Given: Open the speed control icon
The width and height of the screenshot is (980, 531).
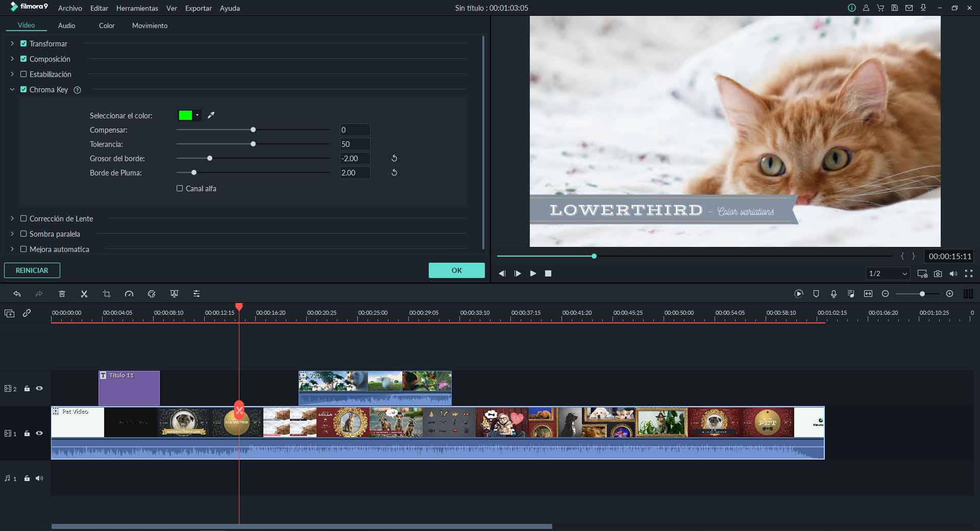Looking at the screenshot, I should 129,294.
